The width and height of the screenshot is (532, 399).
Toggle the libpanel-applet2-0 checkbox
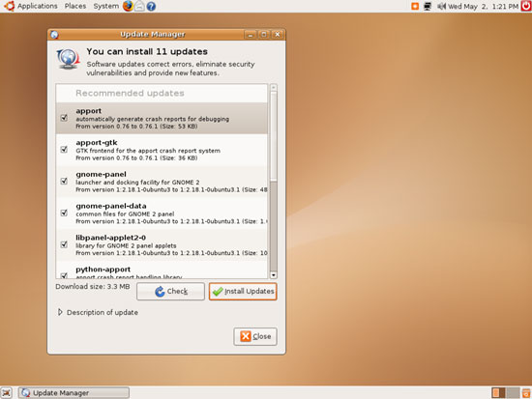point(64,244)
